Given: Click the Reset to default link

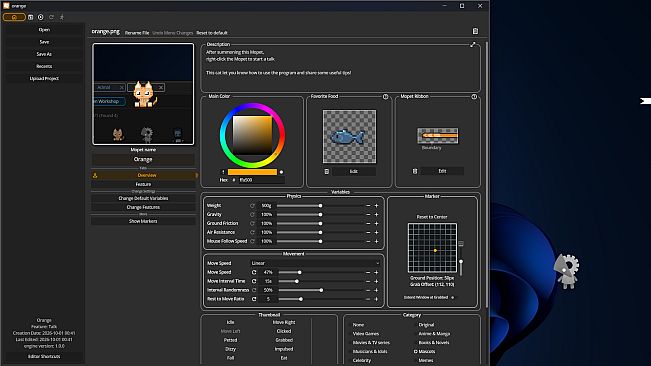Looking at the screenshot, I should tap(212, 33).
